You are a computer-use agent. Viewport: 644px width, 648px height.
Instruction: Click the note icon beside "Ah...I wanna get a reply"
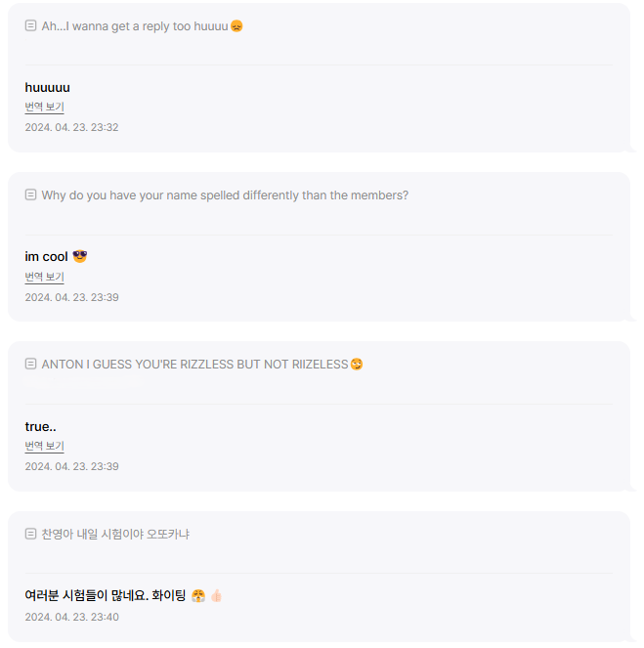[x=31, y=25]
